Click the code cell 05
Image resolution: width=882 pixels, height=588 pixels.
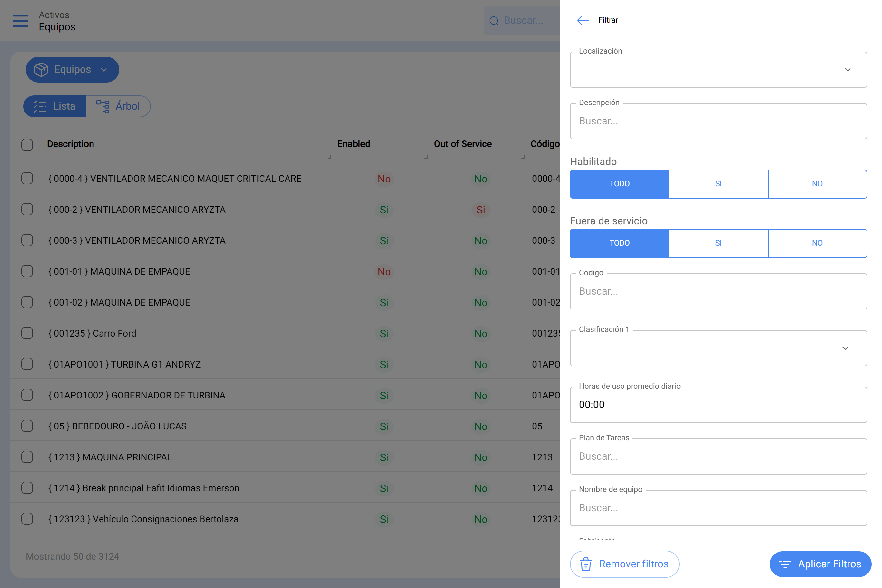(x=537, y=426)
